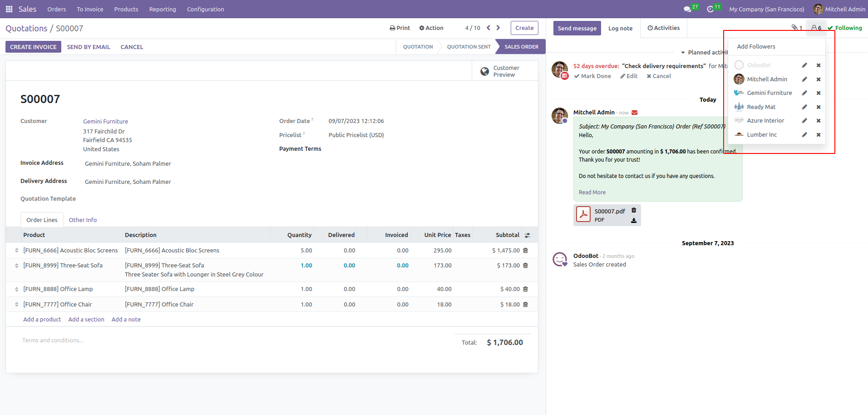Remove Lumber Inc follower with X

click(x=819, y=135)
